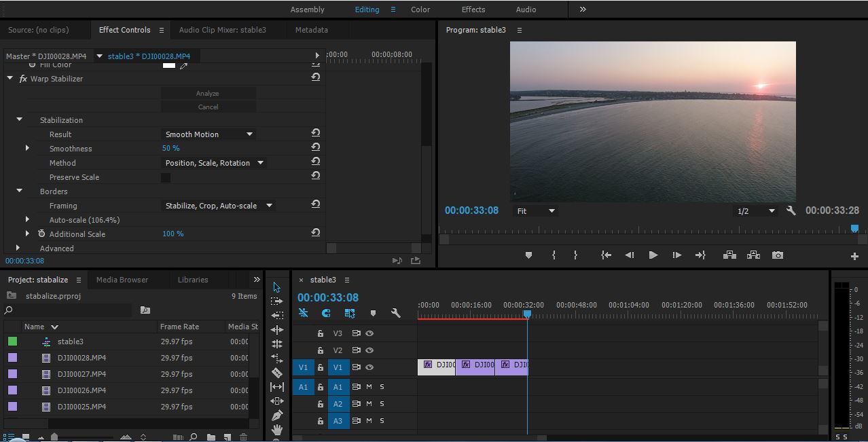Select DJI00027.MP4 in project bin
The width and height of the screenshot is (868, 442).
point(82,374)
